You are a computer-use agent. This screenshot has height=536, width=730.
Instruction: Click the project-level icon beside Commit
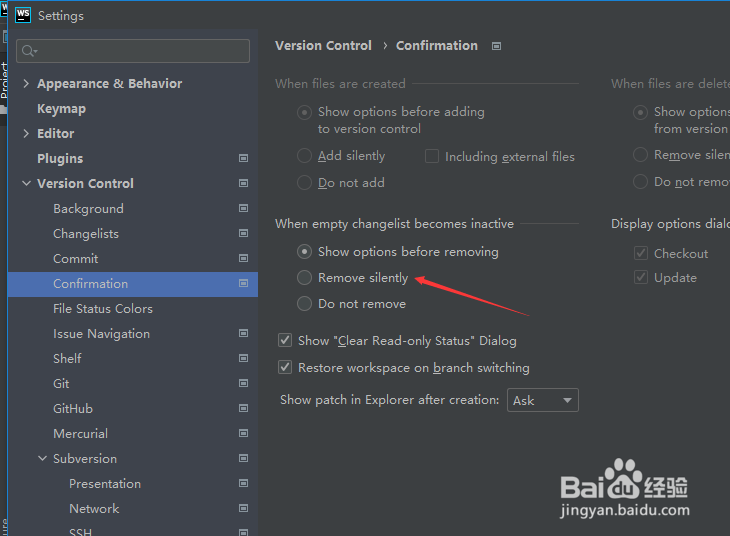click(243, 259)
